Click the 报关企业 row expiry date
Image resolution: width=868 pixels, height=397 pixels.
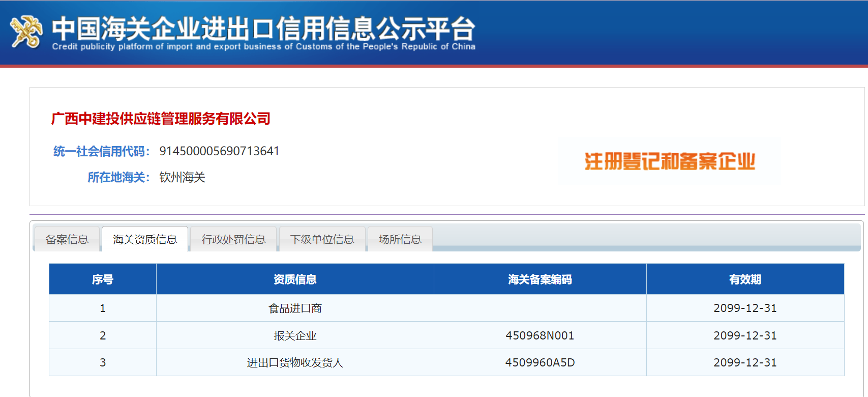pos(745,335)
